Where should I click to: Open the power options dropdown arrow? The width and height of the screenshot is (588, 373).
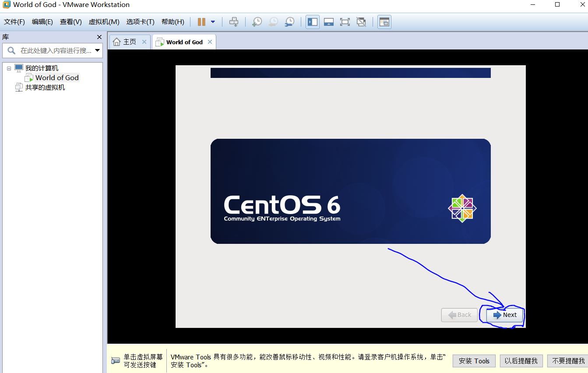(213, 22)
